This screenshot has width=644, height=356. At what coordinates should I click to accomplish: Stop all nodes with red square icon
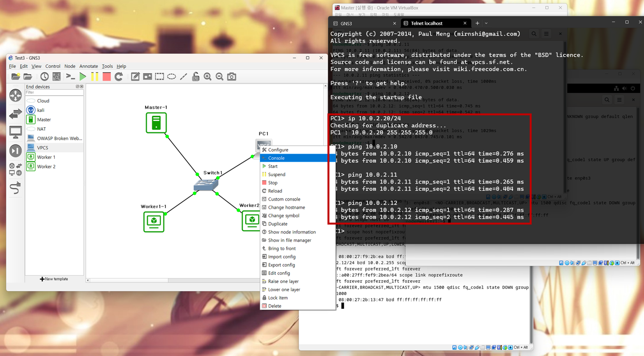coord(107,77)
